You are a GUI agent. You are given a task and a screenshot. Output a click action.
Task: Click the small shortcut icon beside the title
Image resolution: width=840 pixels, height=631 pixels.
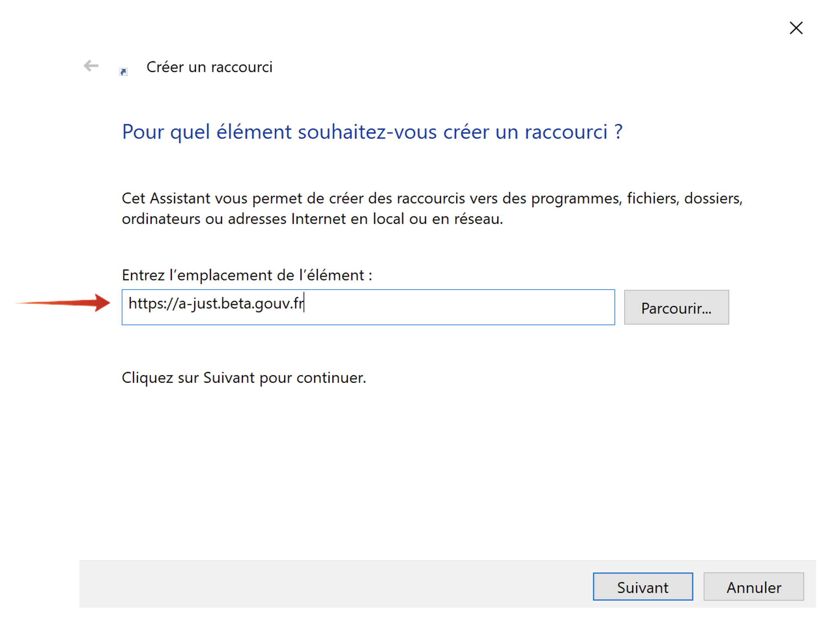tap(123, 72)
